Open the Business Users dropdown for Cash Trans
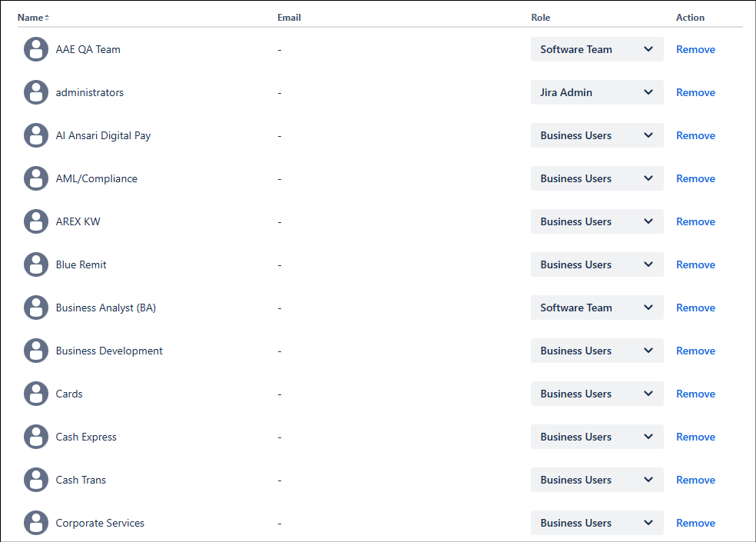 coord(597,480)
